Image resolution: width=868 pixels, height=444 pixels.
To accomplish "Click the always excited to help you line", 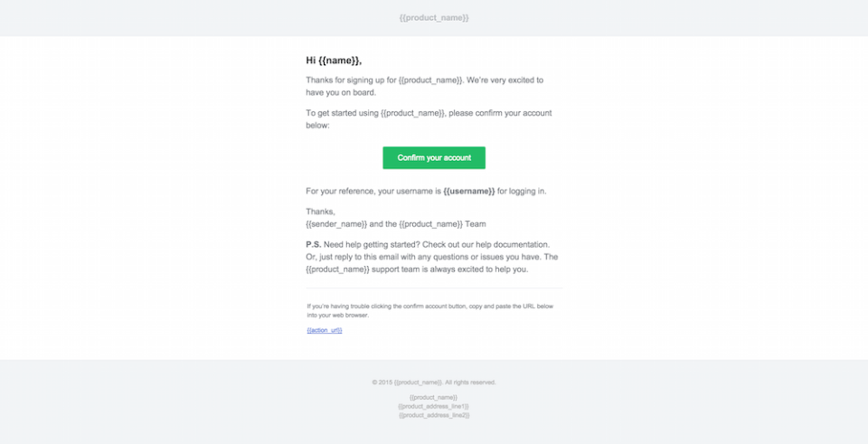I will [470, 269].
